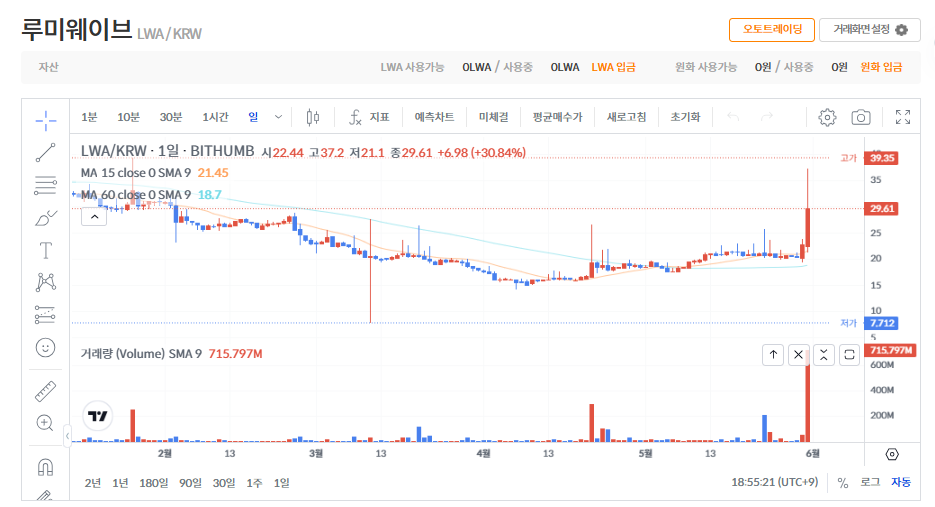The image size is (935, 507).
Task: Open the emoji icons tool
Action: [45, 347]
